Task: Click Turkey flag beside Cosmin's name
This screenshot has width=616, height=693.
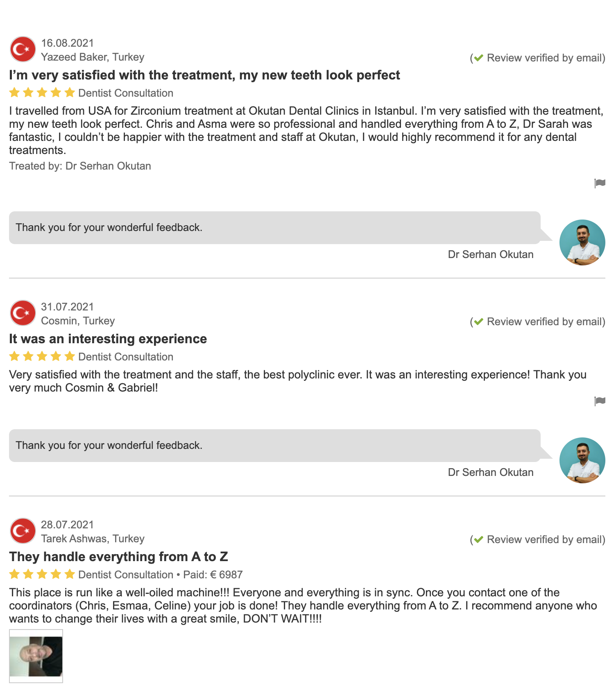Action: coord(23,313)
